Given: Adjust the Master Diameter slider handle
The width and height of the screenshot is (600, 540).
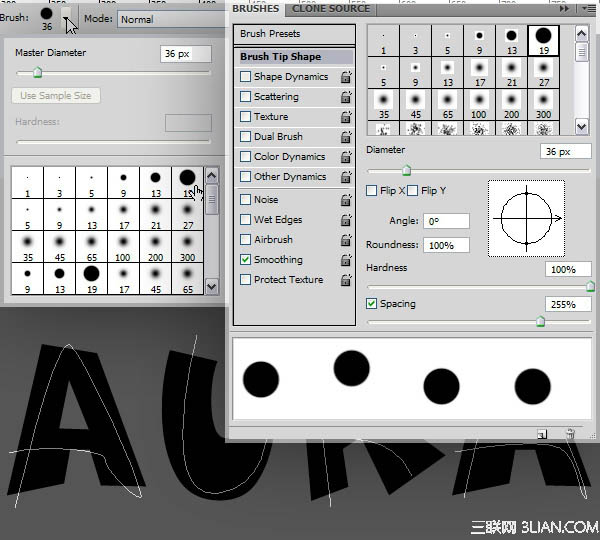Looking at the screenshot, I should (38, 72).
